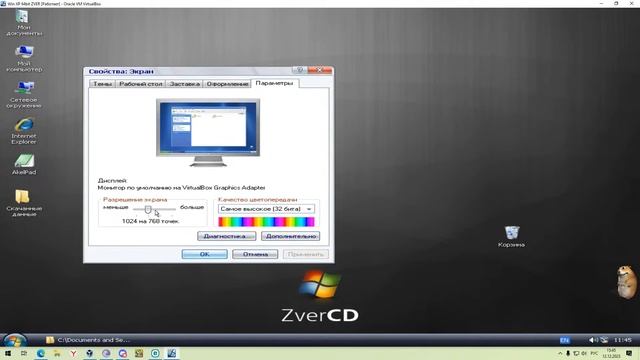Viewport: 640px width, 360px height.
Task: Click the color spectrum preview bar
Action: pos(266,222)
